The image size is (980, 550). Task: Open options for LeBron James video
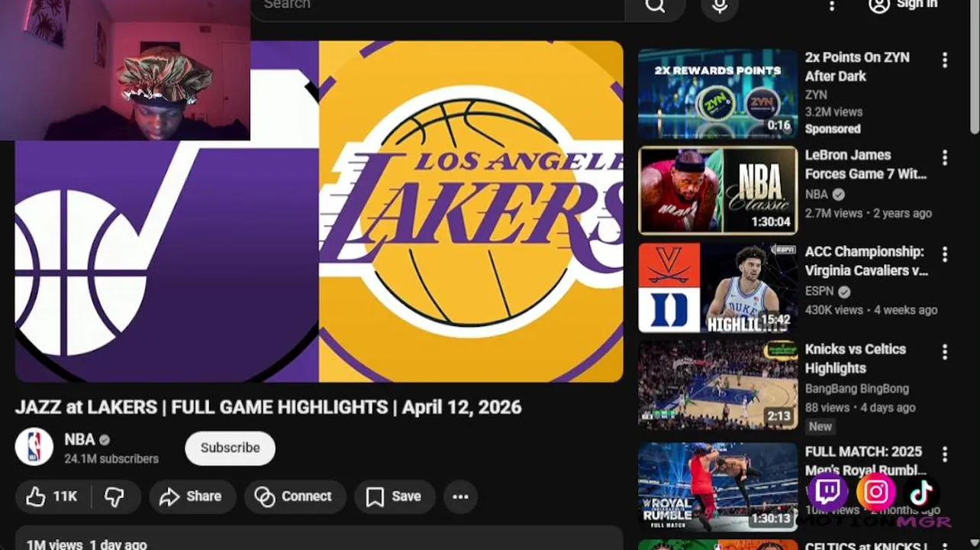coord(945,157)
